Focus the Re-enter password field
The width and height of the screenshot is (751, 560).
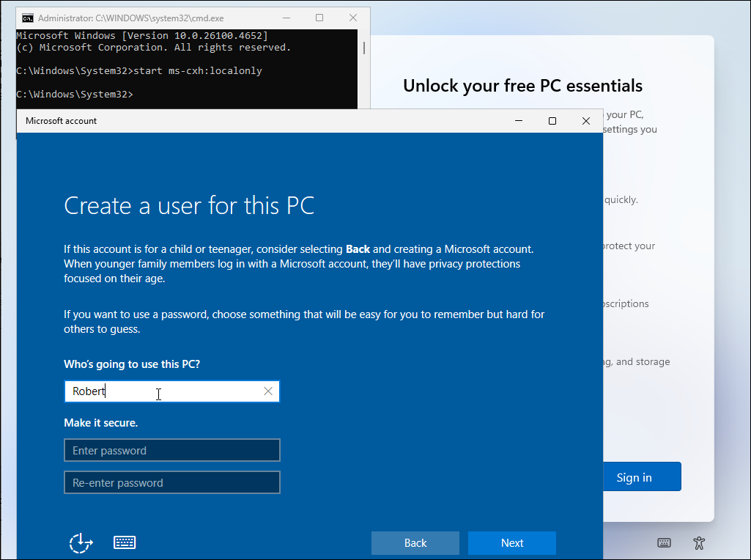pos(172,482)
